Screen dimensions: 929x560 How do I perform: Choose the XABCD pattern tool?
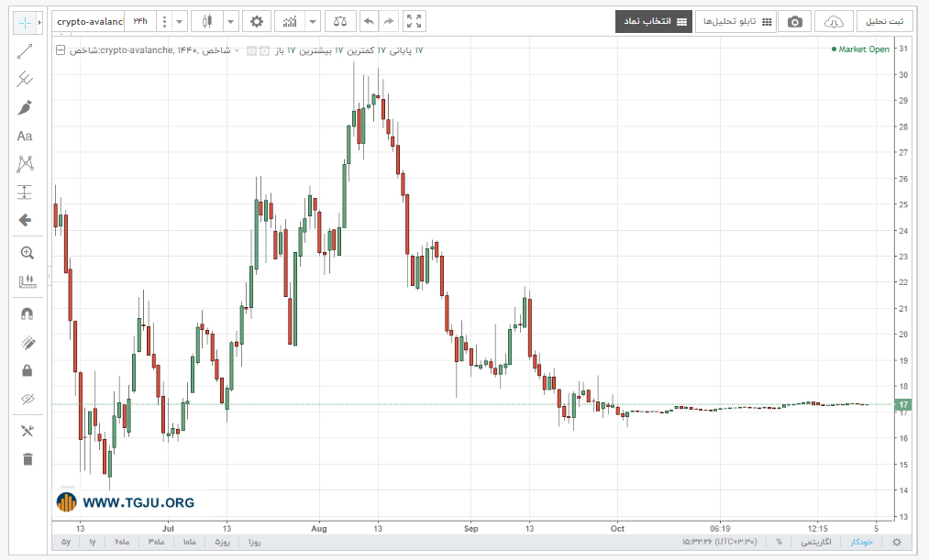(25, 164)
